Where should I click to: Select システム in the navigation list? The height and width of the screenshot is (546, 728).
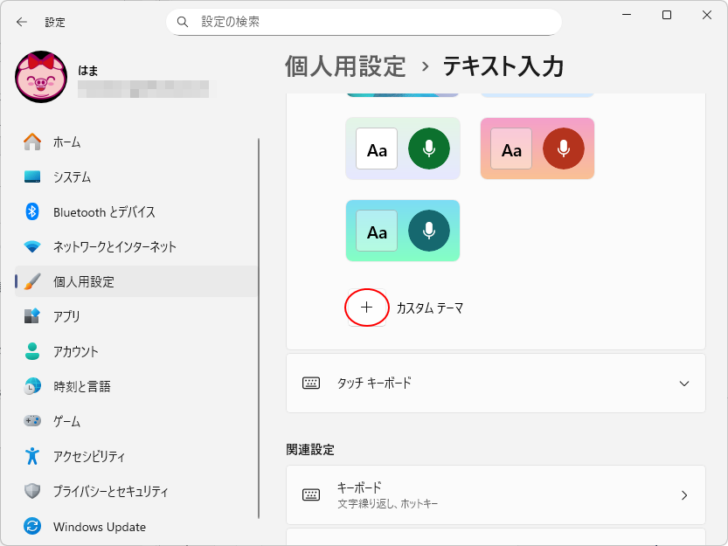click(72, 177)
